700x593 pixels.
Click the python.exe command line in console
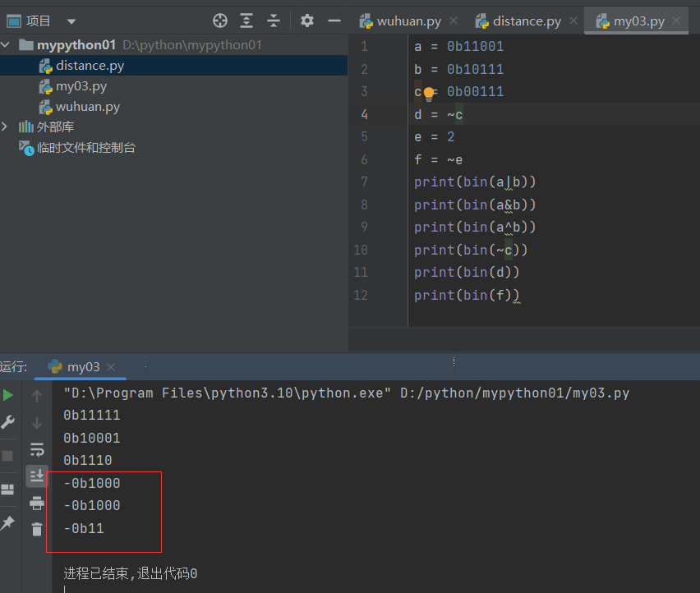point(347,393)
